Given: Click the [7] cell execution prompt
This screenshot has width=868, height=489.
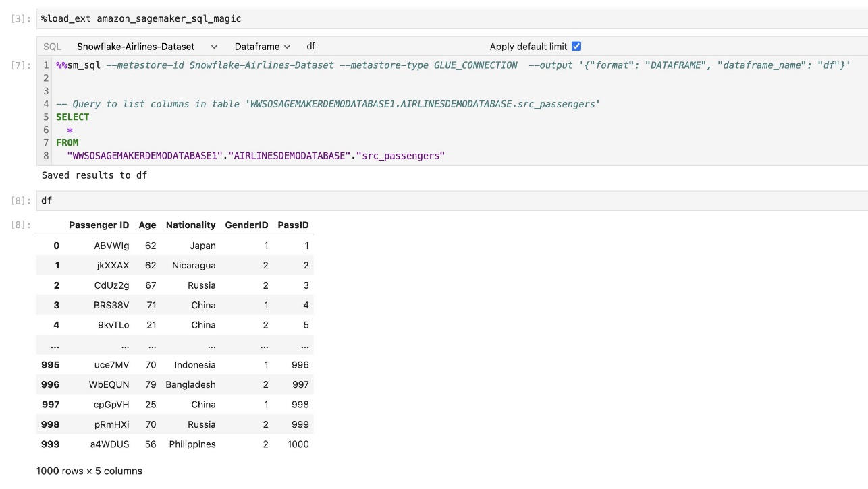Looking at the screenshot, I should pos(22,65).
